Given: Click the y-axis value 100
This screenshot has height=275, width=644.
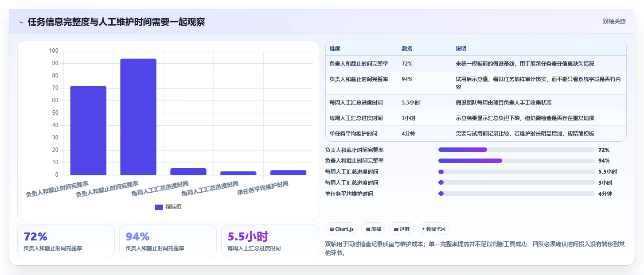Looking at the screenshot, I should 53,51.
